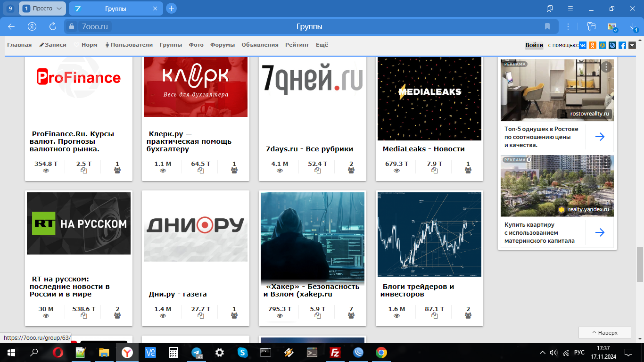Click members icon under Клерк.ру card
This screenshot has width=644, height=362.
(234, 171)
